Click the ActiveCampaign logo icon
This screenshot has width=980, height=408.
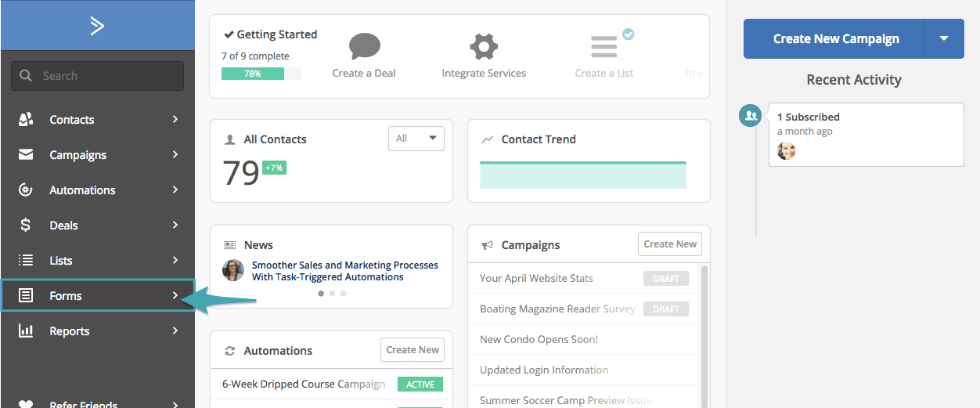97,26
